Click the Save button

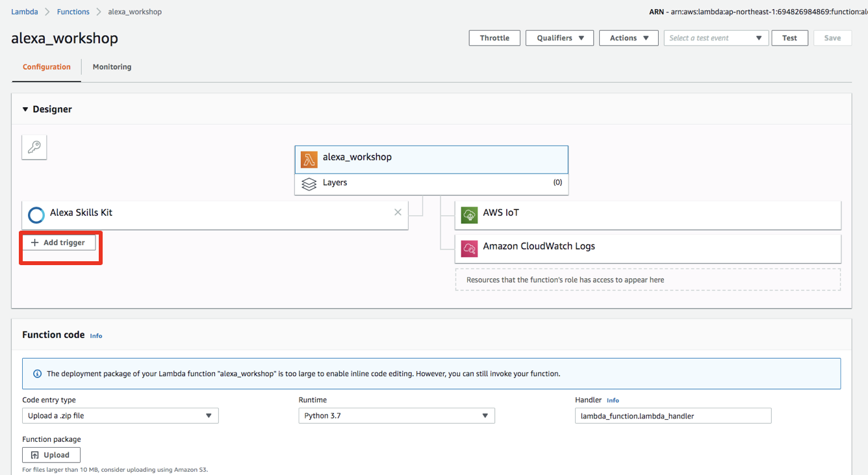(832, 38)
